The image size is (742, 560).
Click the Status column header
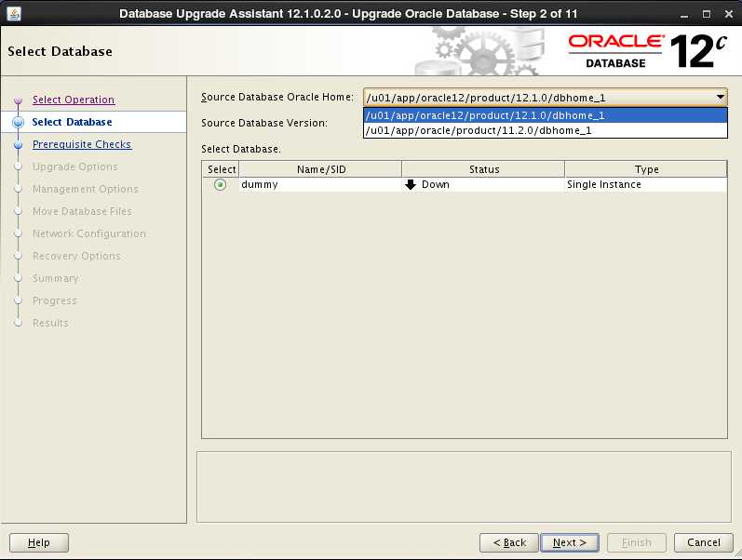[483, 169]
